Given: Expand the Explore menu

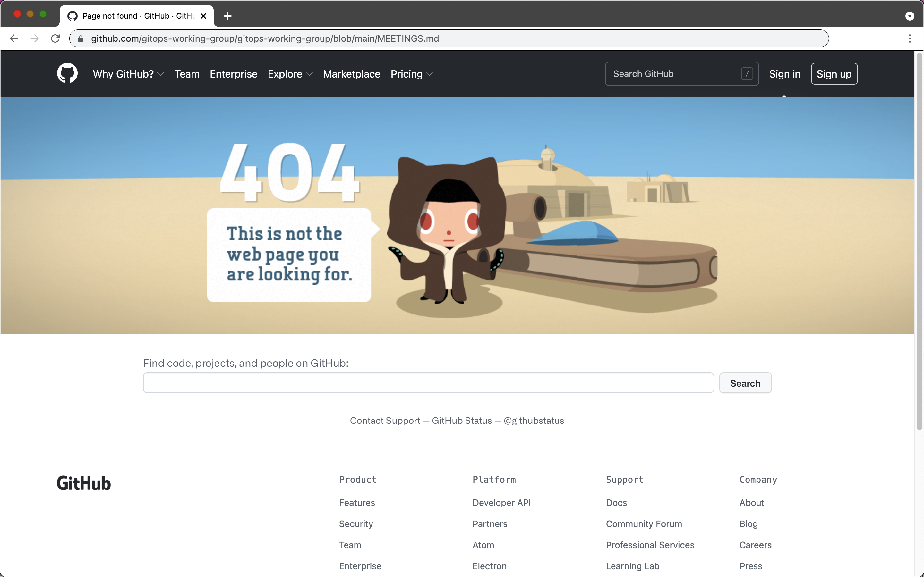Looking at the screenshot, I should 290,74.
